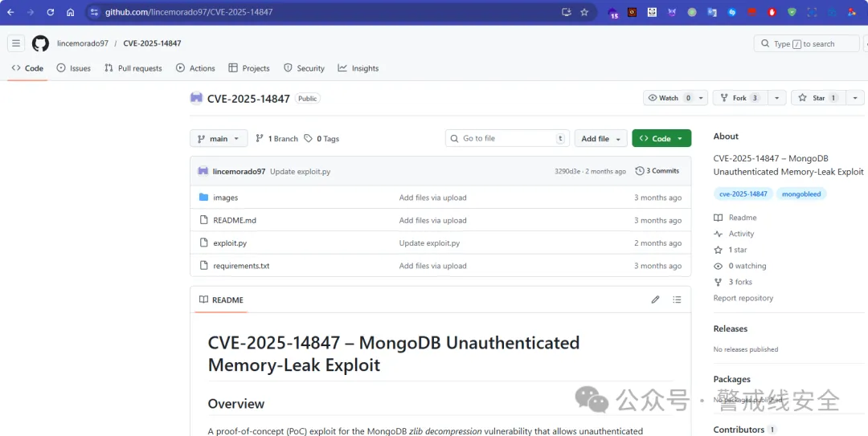Open the Contributors heading link
Image resolution: width=868 pixels, height=436 pixels.
click(x=739, y=430)
